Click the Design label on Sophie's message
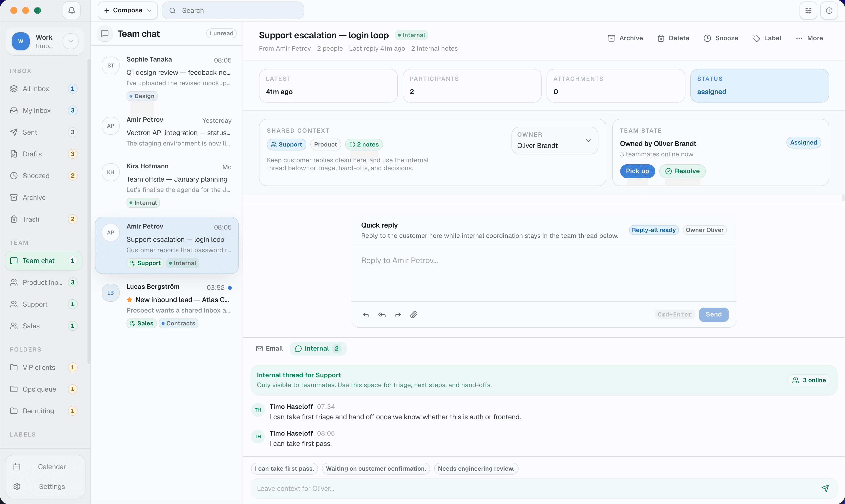 pos(142,96)
